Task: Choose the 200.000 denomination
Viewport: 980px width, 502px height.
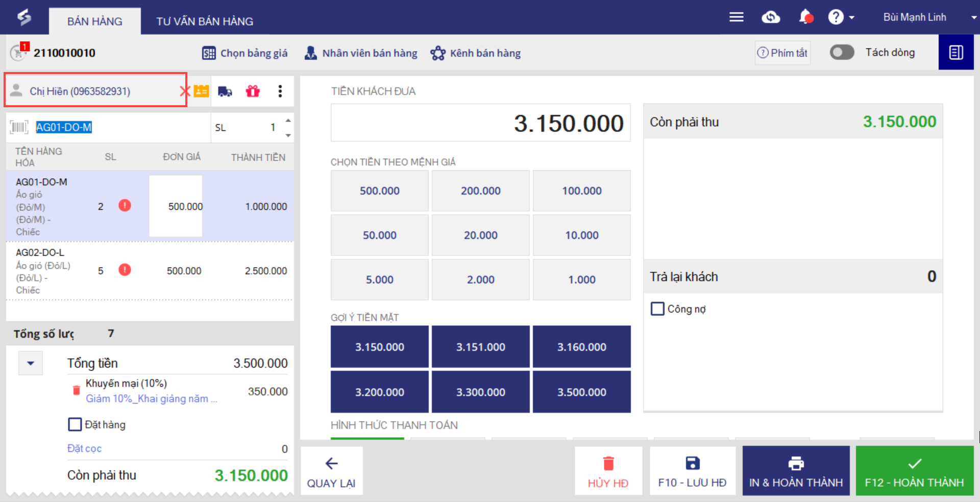Action: tap(481, 191)
